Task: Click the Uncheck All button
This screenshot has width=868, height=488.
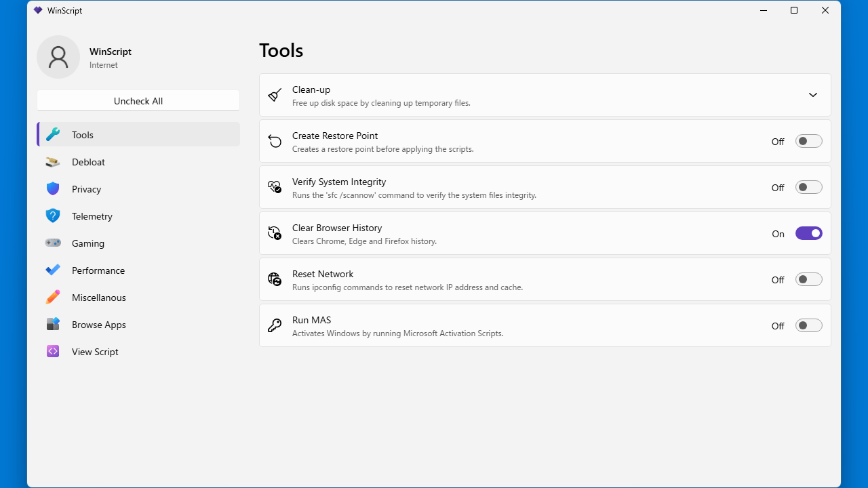Action: tap(138, 100)
